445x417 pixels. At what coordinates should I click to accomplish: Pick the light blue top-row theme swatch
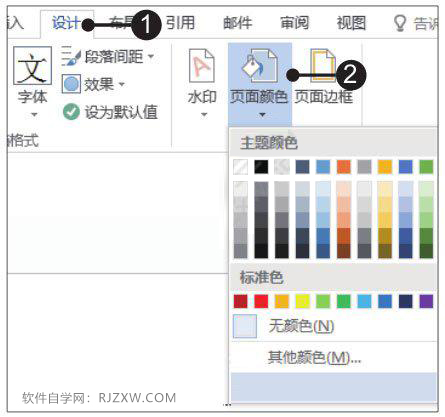point(323,167)
